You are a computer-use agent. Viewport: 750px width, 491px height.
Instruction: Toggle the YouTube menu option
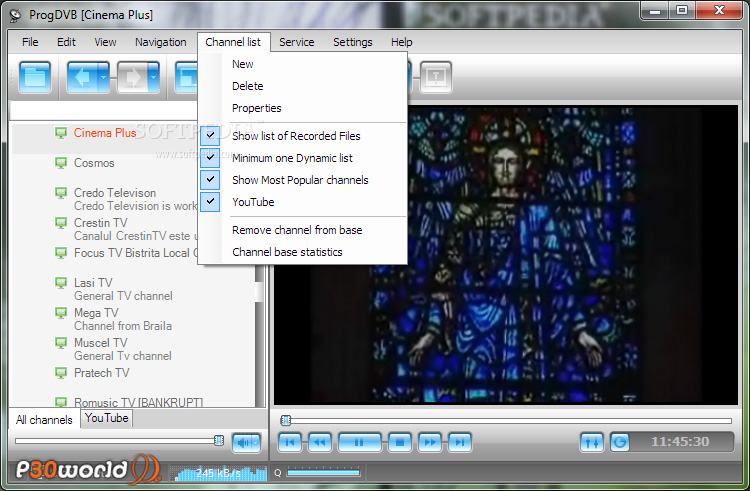303,202
